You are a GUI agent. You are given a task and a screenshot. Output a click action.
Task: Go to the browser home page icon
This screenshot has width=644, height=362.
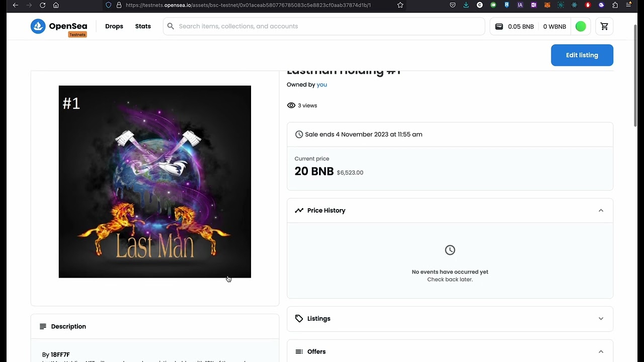click(x=56, y=5)
